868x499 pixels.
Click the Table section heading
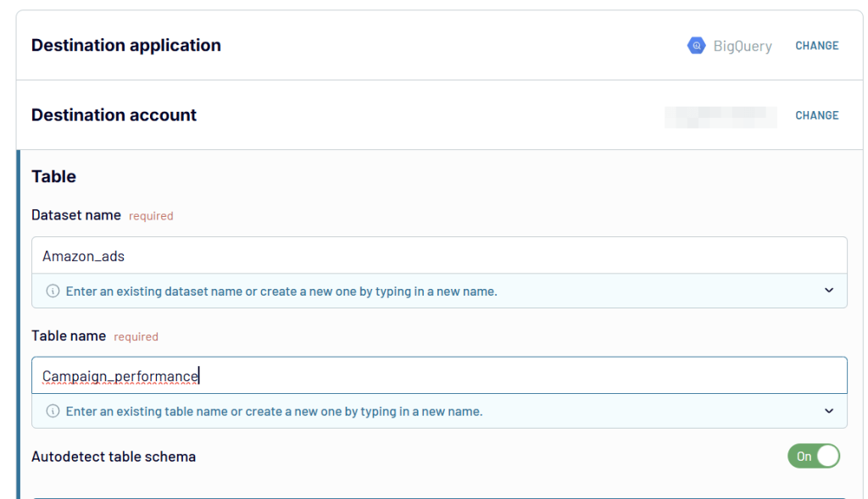(53, 176)
